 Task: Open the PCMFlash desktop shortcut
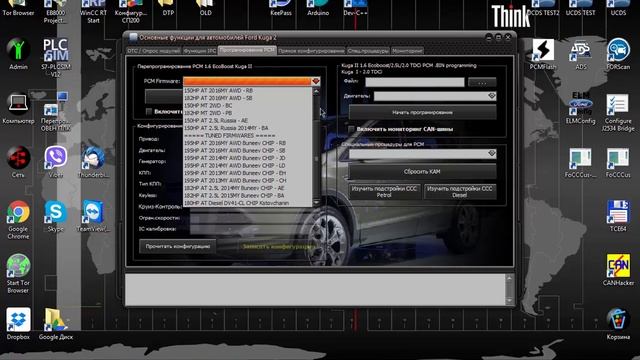[x=543, y=54]
